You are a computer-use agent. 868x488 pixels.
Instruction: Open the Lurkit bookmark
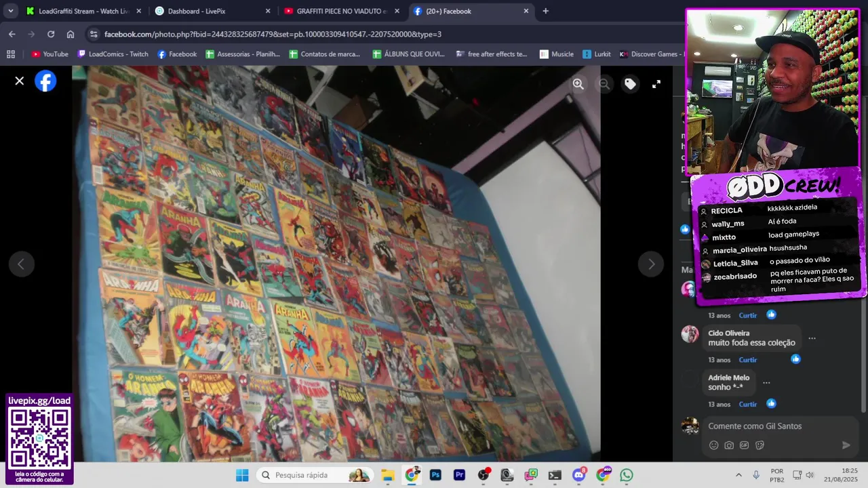coord(596,54)
